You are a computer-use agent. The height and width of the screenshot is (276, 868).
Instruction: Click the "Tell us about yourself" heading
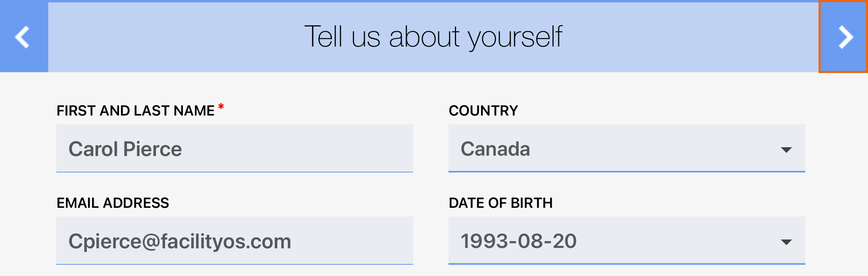pos(433,37)
